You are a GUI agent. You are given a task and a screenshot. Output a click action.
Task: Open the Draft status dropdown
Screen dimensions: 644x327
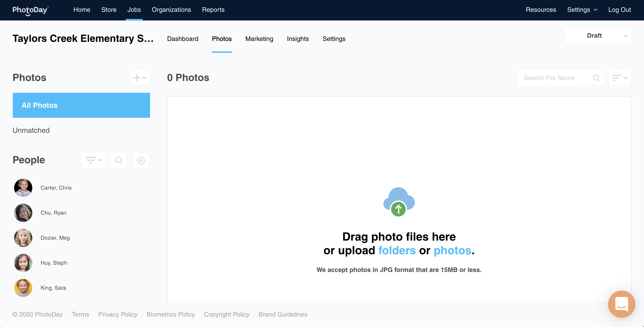coord(597,36)
